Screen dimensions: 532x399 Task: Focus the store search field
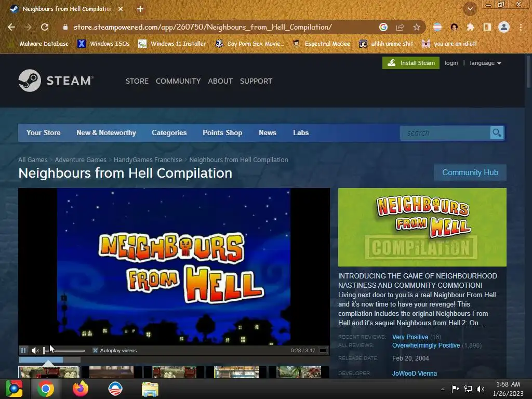(x=445, y=133)
